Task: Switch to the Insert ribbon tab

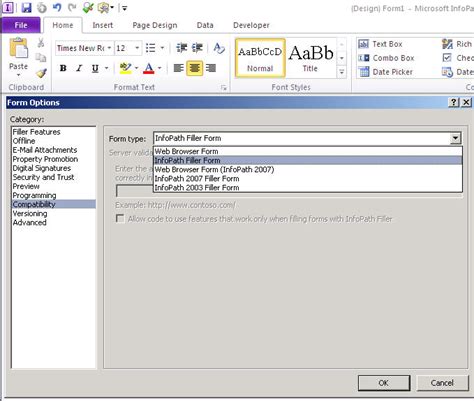Action: [103, 25]
